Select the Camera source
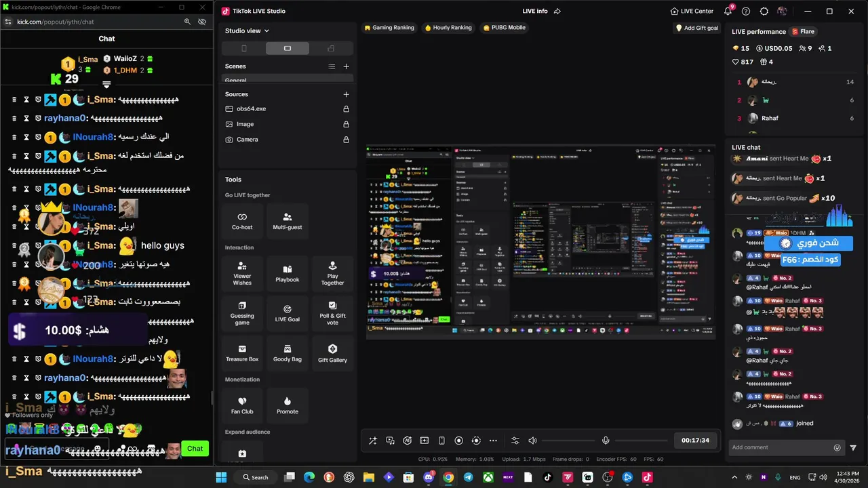This screenshot has height=488, width=868. [x=288, y=139]
